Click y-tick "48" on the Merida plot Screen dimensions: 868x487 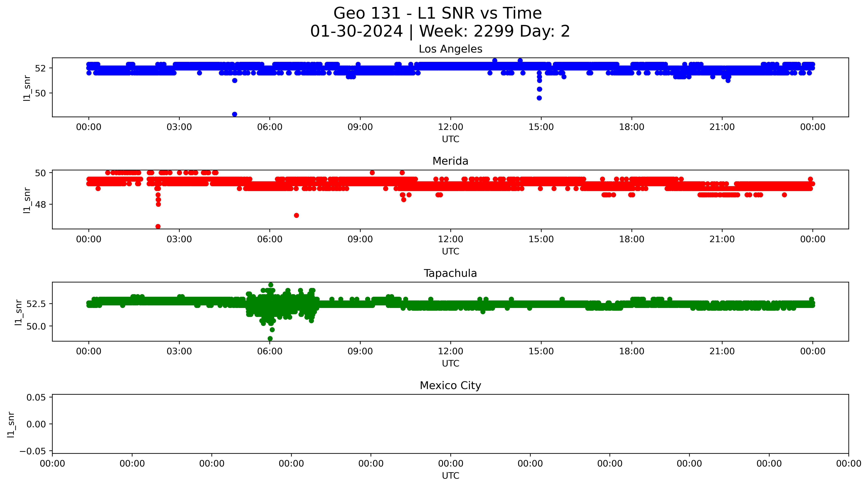pos(40,205)
